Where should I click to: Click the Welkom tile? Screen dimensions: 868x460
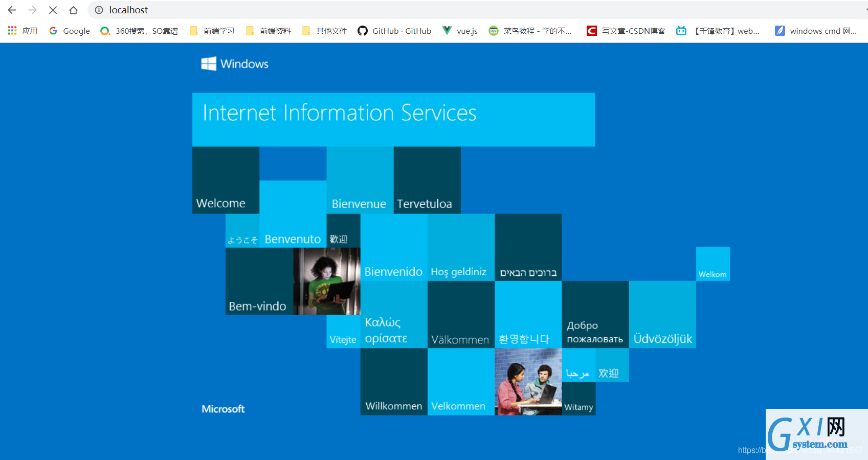pyautogui.click(x=713, y=264)
